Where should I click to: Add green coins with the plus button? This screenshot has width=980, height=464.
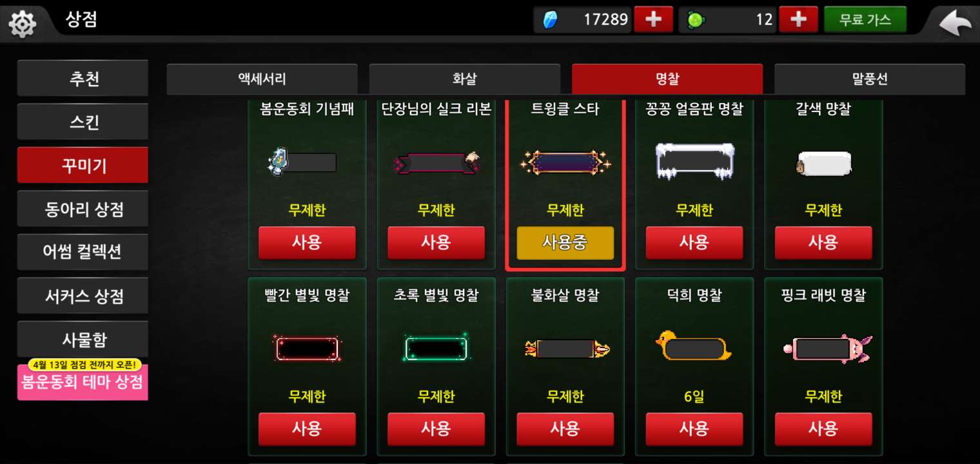[798, 19]
